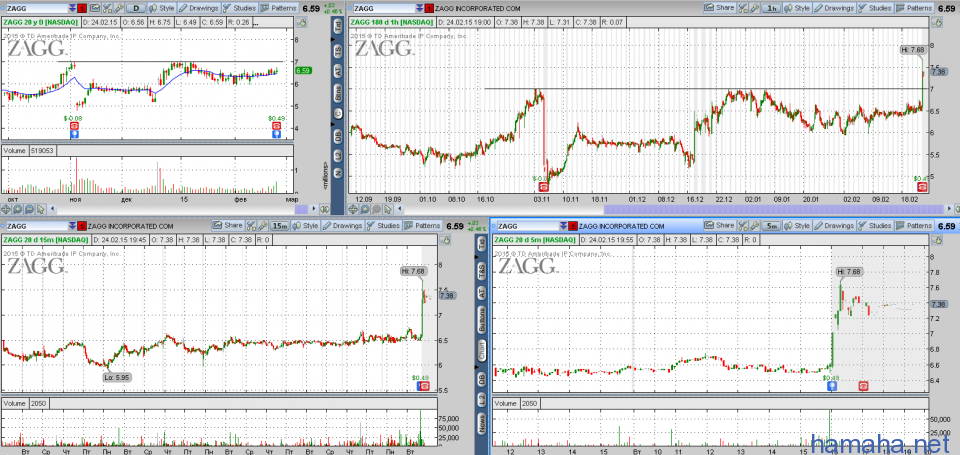Toggle the TS sidebar tab on the 1h chart

[338, 50]
